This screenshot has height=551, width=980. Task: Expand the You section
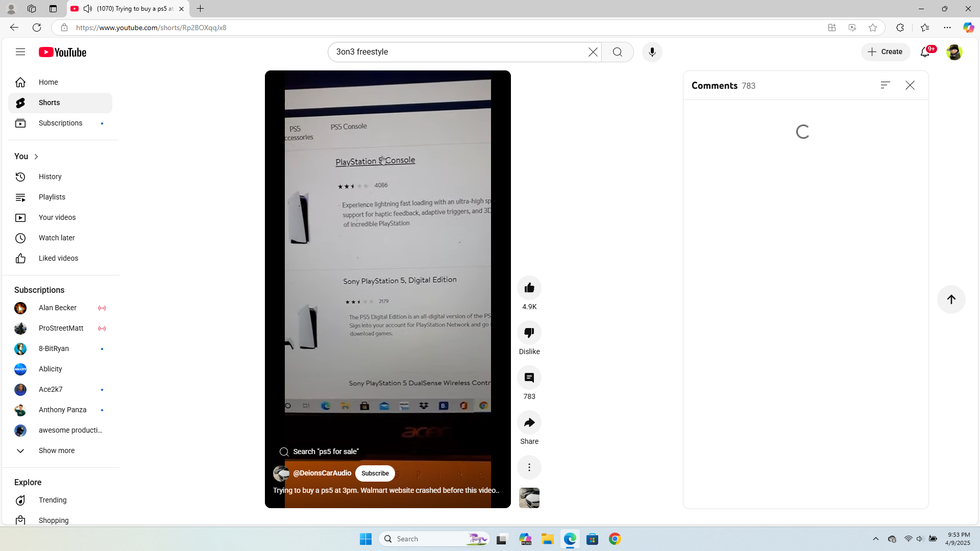[x=27, y=157]
